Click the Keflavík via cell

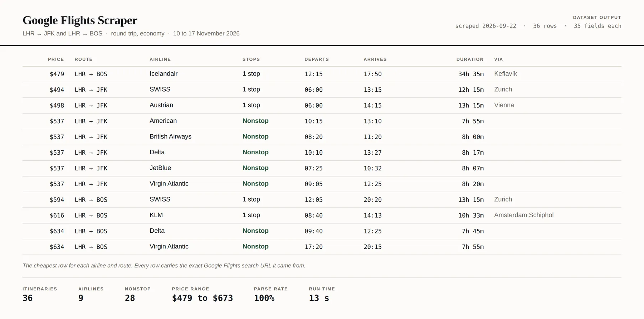tap(506, 74)
